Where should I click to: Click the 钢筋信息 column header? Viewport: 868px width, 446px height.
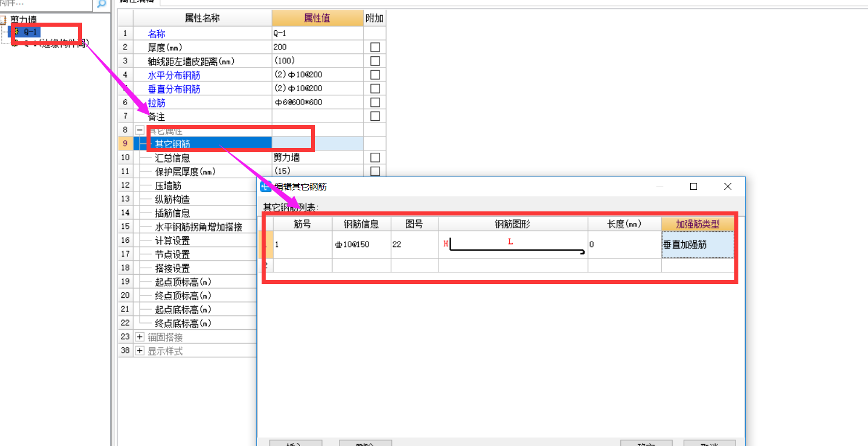[361, 224]
